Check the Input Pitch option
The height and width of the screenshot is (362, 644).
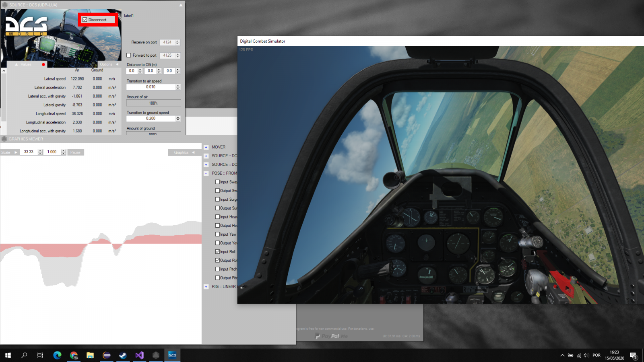(x=217, y=269)
